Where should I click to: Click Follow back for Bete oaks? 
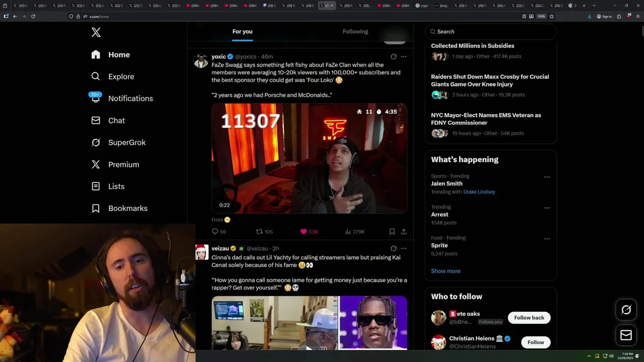pyautogui.click(x=529, y=318)
